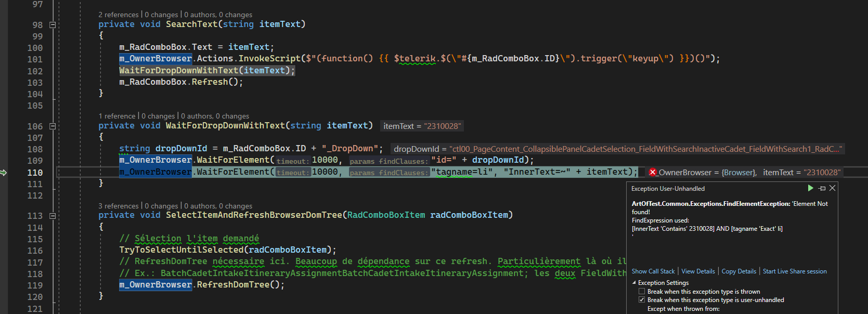Click the green Continue arrow in exception popup
The width and height of the screenshot is (868, 314).
[810, 188]
